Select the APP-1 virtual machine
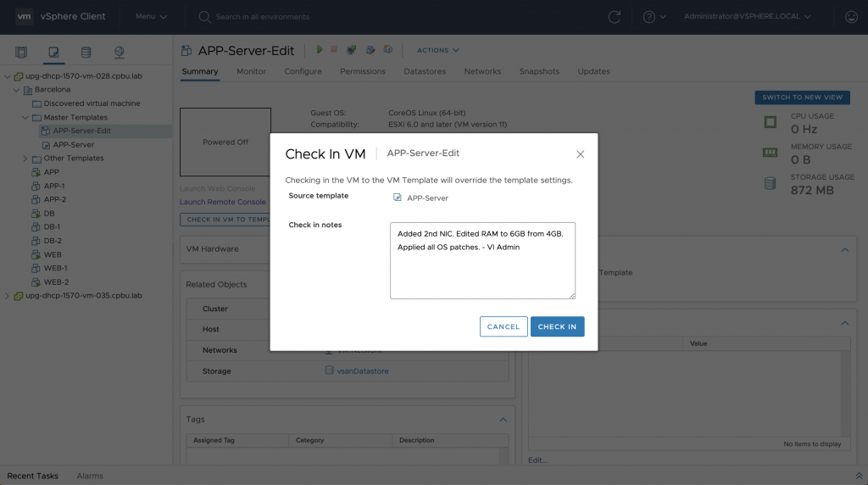Screen dimensions: 868x485 pyautogui.click(x=53, y=186)
